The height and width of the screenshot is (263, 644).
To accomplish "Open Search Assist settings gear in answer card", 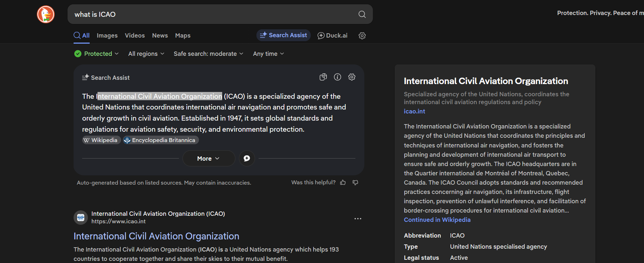I will tap(351, 77).
